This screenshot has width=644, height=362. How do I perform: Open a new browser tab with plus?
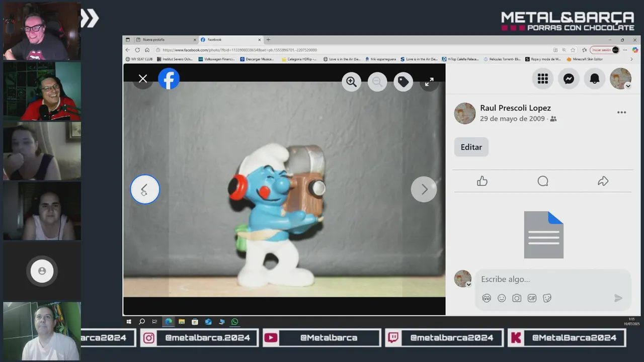[268, 40]
